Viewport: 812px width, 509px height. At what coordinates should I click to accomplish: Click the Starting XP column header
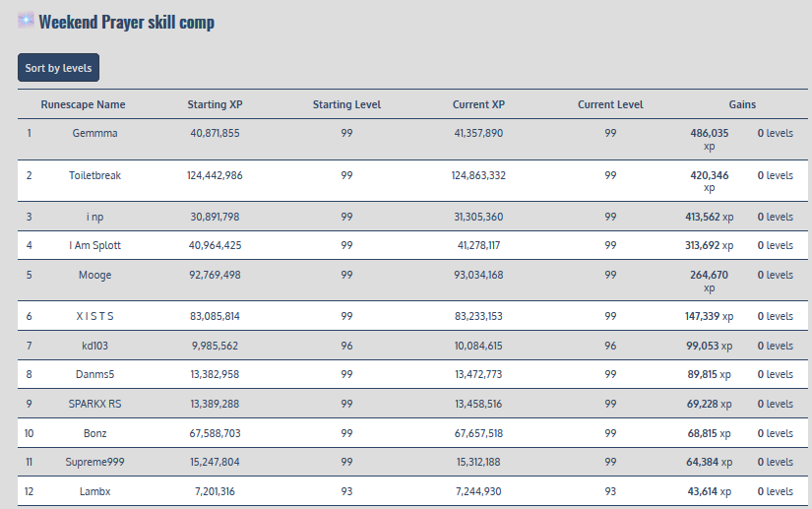coord(215,104)
